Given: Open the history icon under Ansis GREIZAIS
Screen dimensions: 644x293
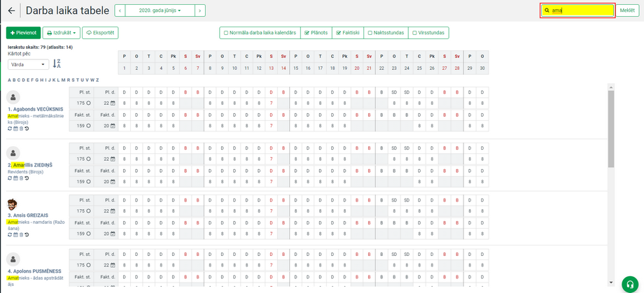Looking at the screenshot, I should tap(27, 235).
